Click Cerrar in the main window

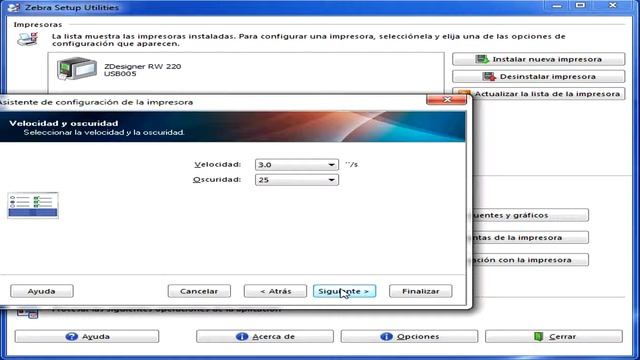pos(554,336)
